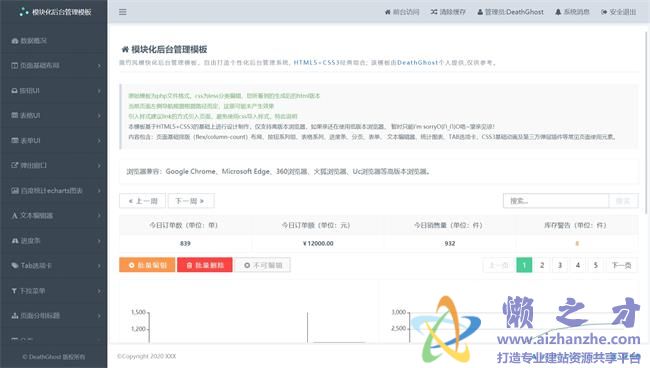Expand the 弹出窗口 submenu chevron

(99, 166)
